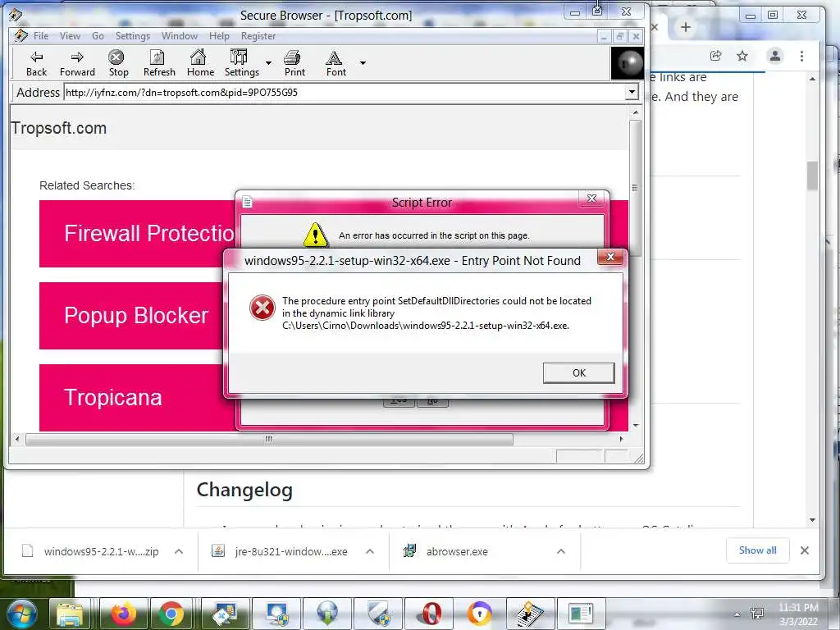Switch to Chrome in the taskbar

(171, 614)
